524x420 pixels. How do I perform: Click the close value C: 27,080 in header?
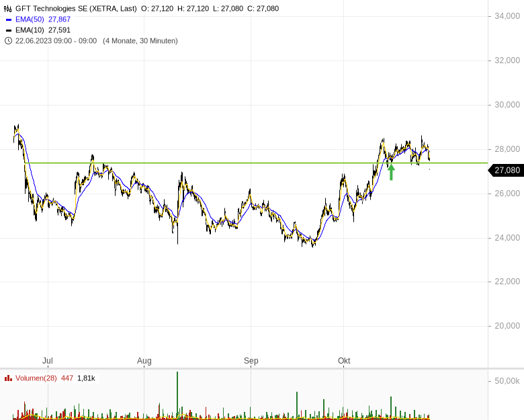click(263, 9)
